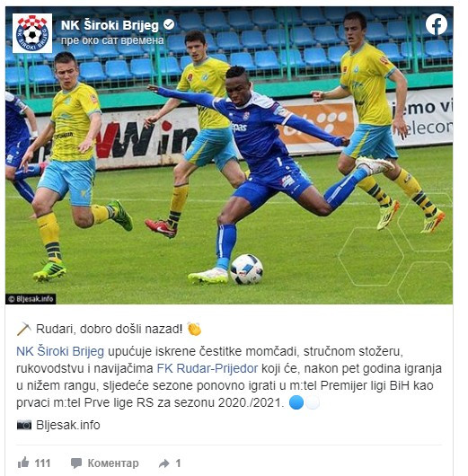Viewport: 468px width, 476px height.
Task: Open NK Široki Brijeg page name header
Action: point(110,25)
